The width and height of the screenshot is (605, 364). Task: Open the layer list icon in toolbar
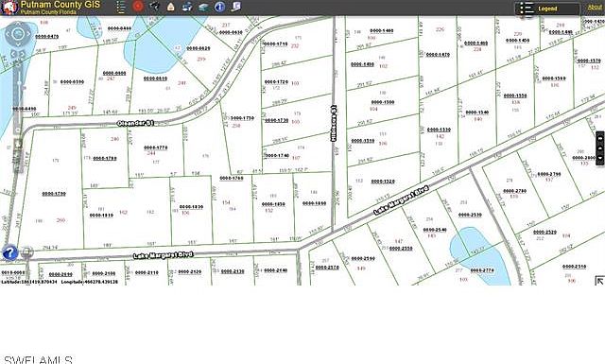[121, 7]
